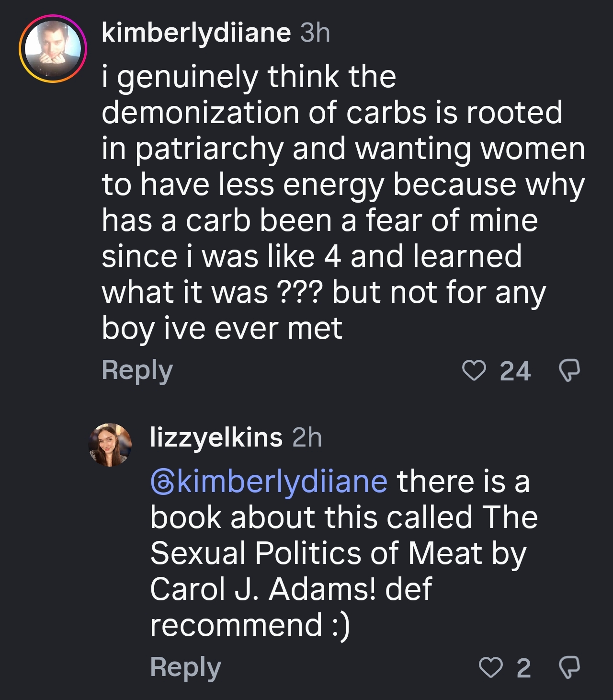This screenshot has height=700, width=613.
Task: Open the kimberlydiiane username at top
Action: 196,34
